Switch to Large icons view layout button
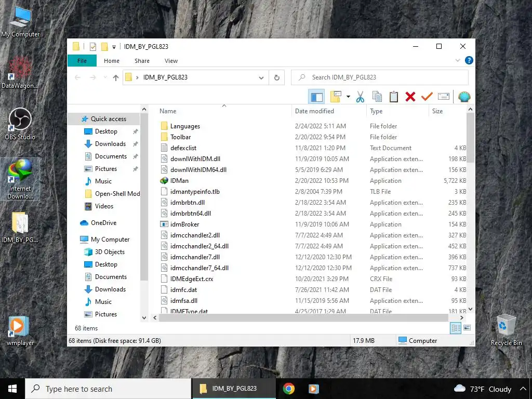Image resolution: width=532 pixels, height=399 pixels. coord(467,328)
